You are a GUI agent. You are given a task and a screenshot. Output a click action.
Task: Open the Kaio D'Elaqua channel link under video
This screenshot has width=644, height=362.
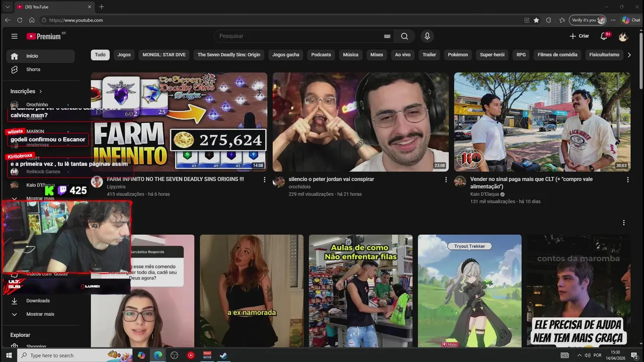(x=485, y=194)
